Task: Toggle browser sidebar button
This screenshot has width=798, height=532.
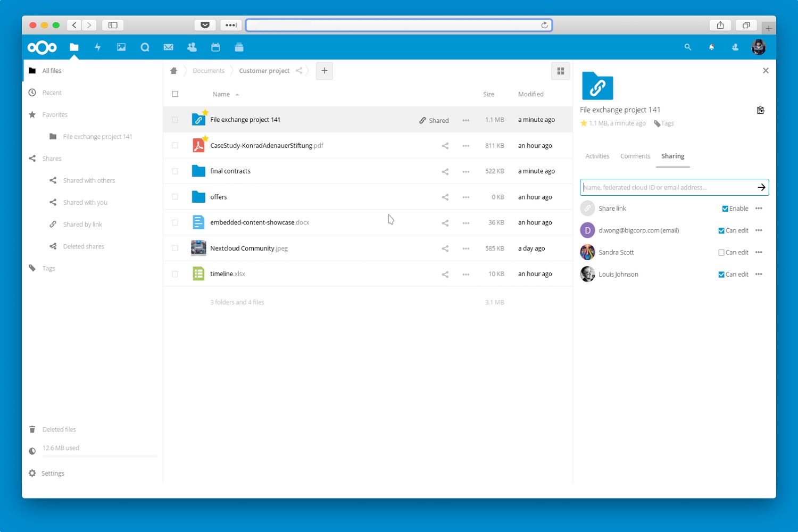Action: tap(113, 25)
